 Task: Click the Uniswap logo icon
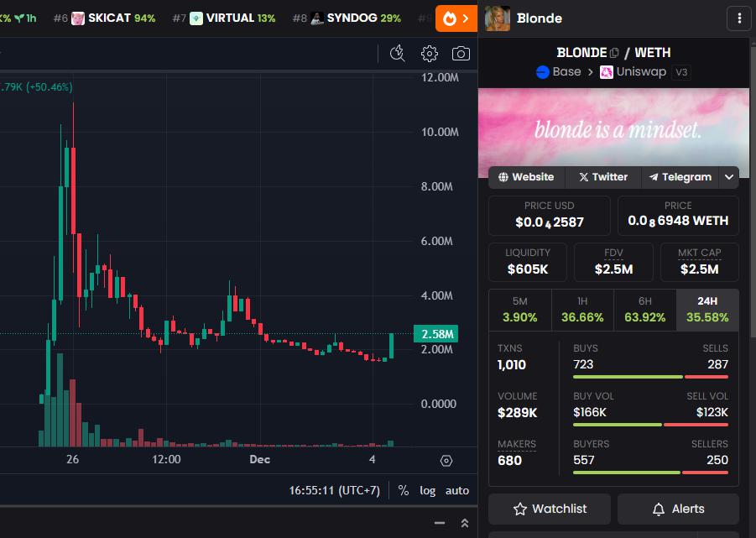point(606,72)
